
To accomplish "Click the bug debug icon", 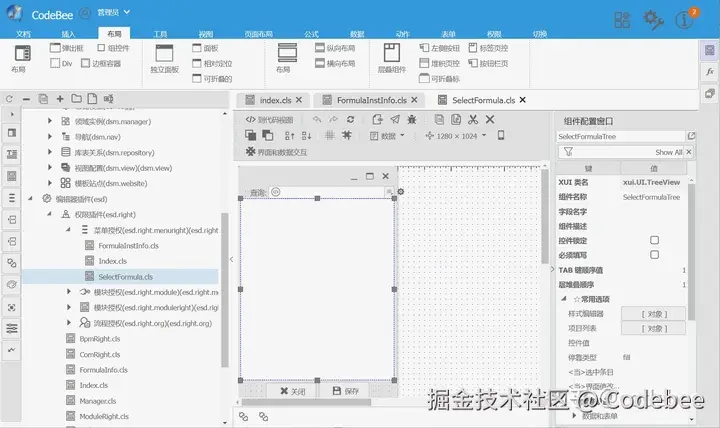I will click(412, 119).
